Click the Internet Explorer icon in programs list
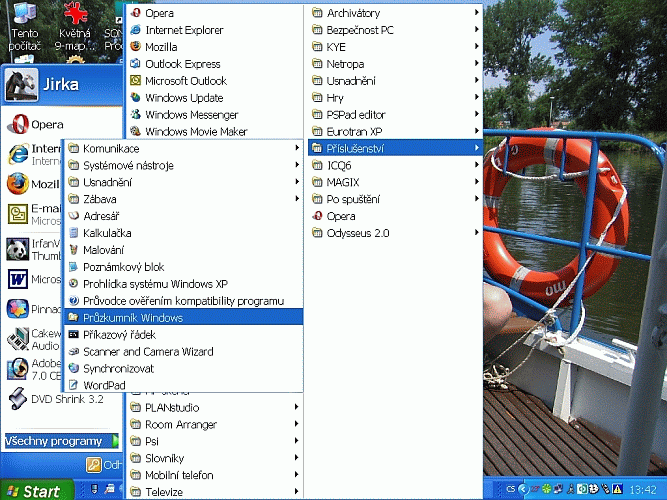The width and height of the screenshot is (667, 500). 135,30
